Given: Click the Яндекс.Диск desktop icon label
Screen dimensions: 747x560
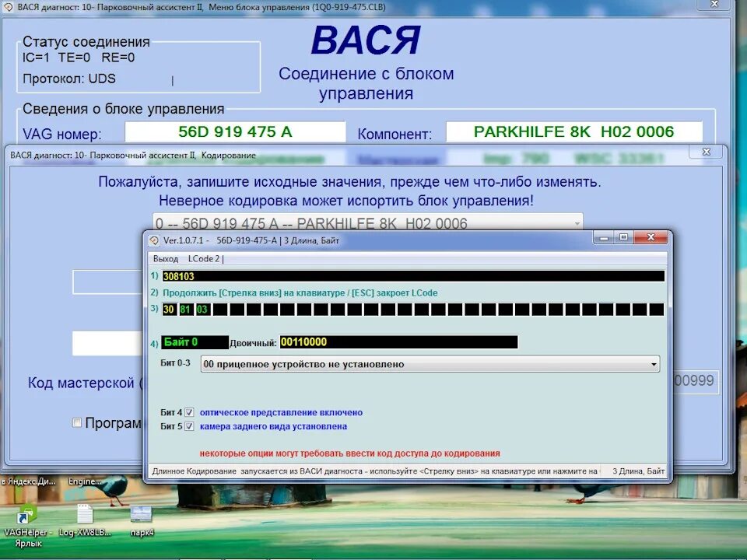Looking at the screenshot, I should point(28,481).
